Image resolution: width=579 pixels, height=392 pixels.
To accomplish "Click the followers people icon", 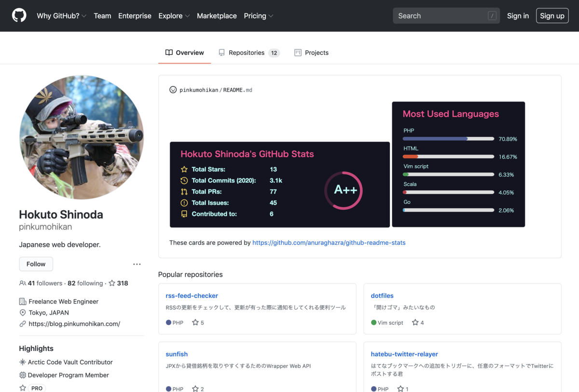I will (x=23, y=283).
